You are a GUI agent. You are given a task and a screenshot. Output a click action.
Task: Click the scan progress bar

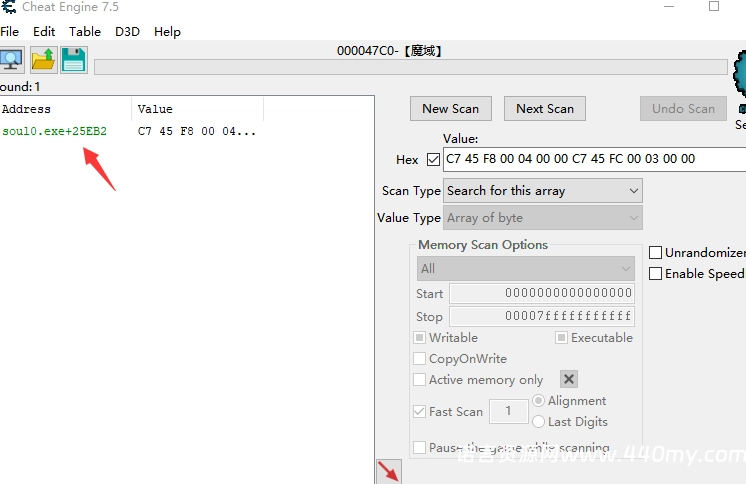(x=411, y=67)
